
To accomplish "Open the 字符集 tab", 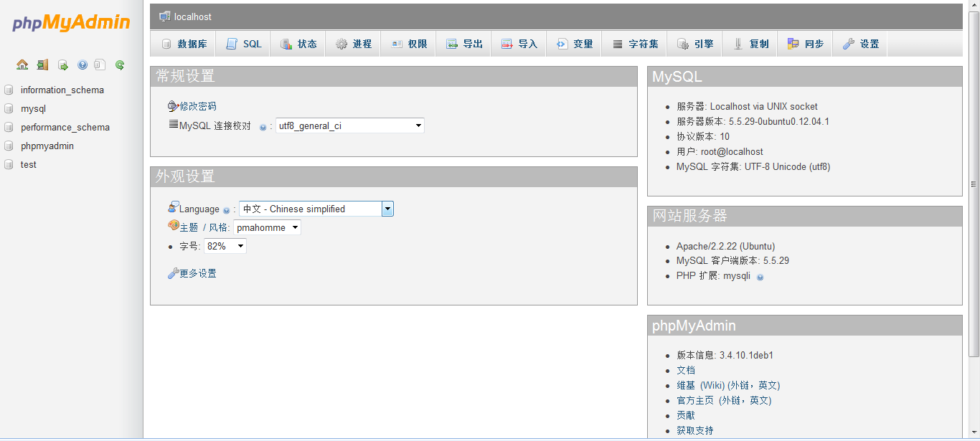I will 635,44.
